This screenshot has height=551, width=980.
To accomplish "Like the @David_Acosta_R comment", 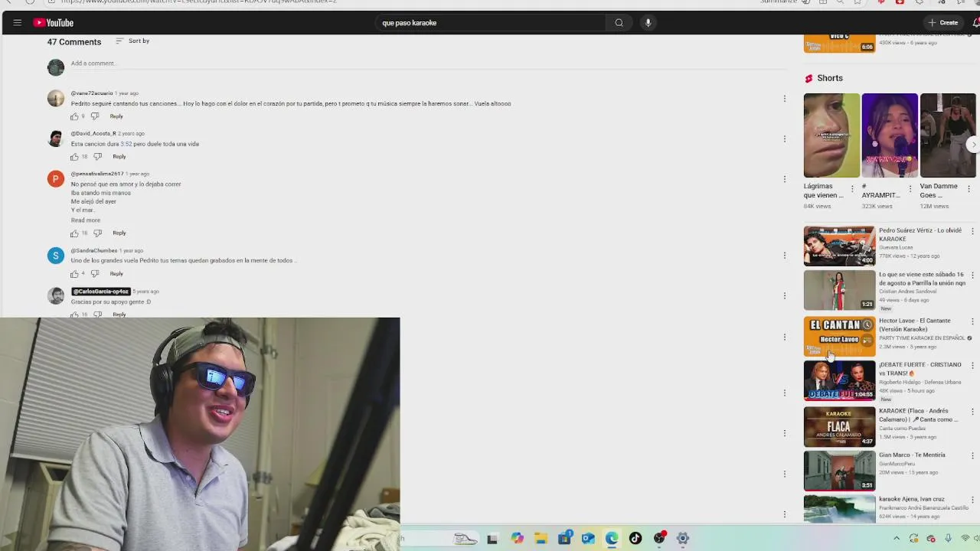I will pos(74,157).
